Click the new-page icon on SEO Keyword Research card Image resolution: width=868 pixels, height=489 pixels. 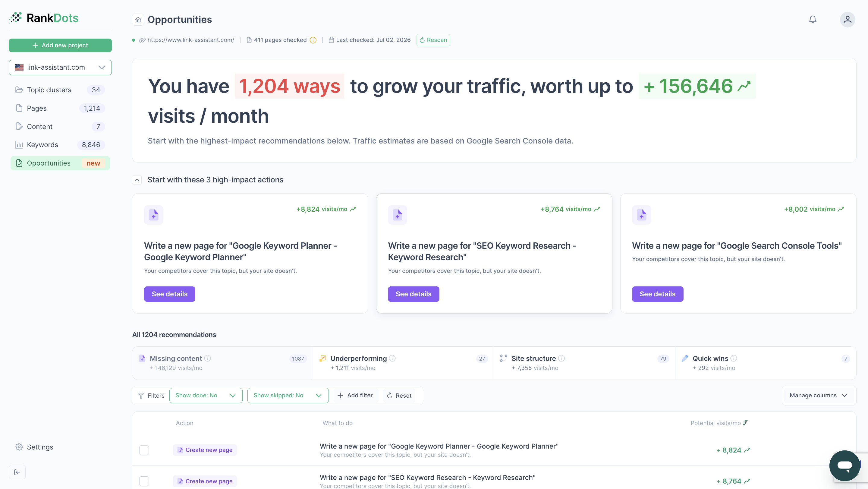(x=398, y=215)
